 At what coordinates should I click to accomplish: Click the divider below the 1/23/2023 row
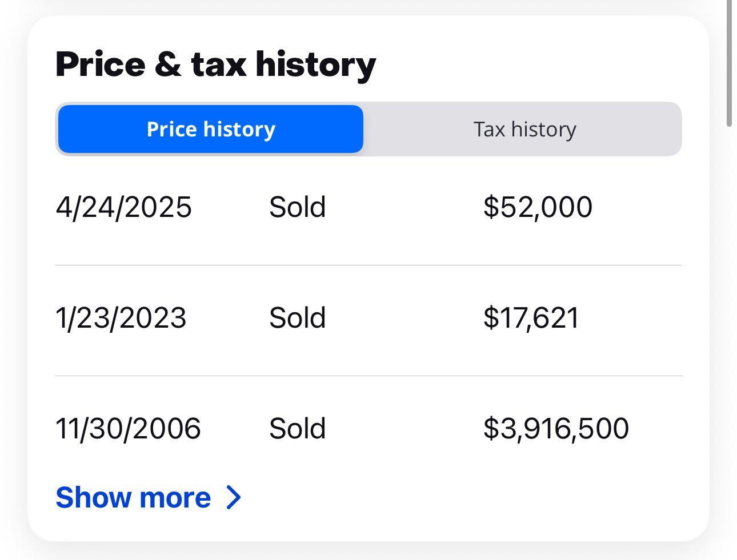click(368, 376)
